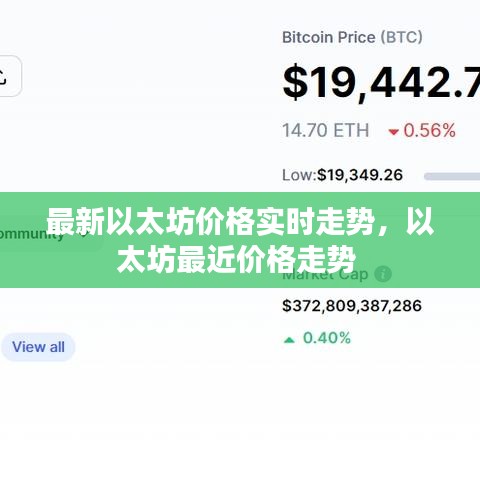Click the $19,442.7 Bitcoin price
The image size is (480, 480).
pyautogui.click(x=381, y=83)
